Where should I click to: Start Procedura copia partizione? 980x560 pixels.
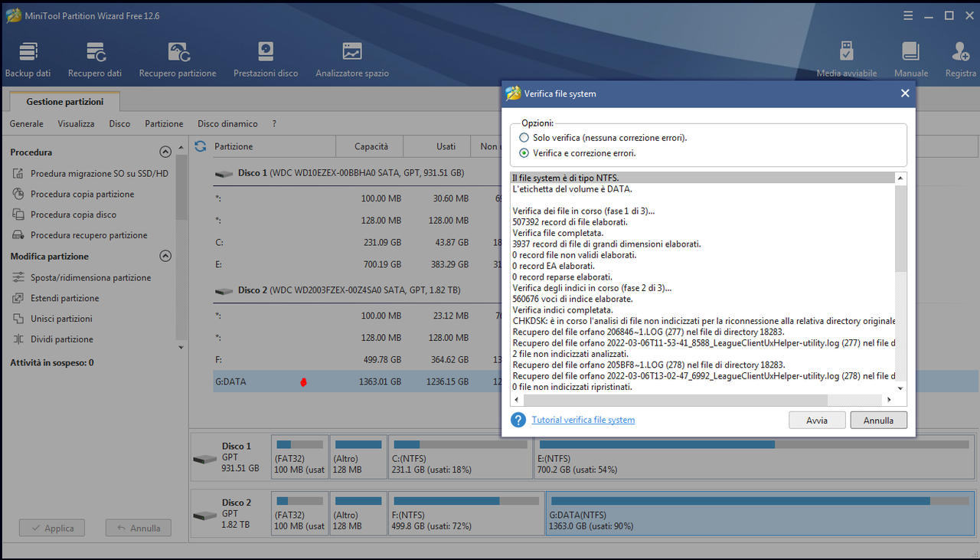73,195
